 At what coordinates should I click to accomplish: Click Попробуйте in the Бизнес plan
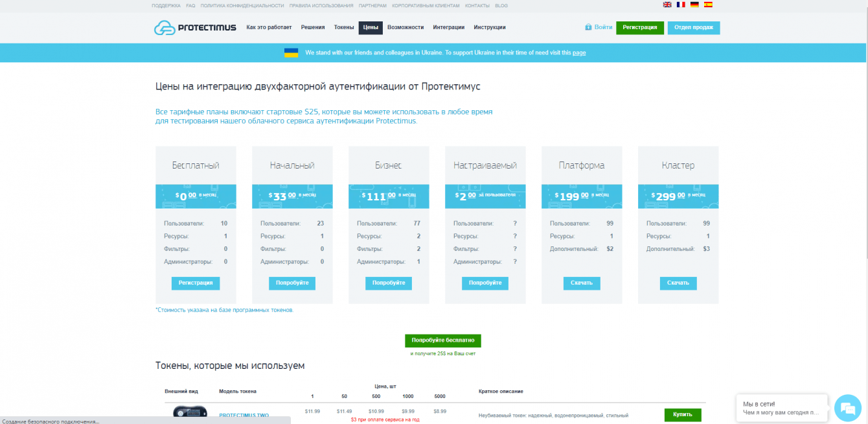(389, 283)
